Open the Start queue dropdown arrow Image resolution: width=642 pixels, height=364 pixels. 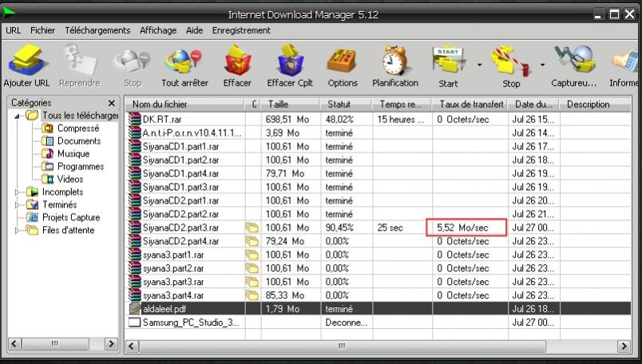pyautogui.click(x=479, y=65)
